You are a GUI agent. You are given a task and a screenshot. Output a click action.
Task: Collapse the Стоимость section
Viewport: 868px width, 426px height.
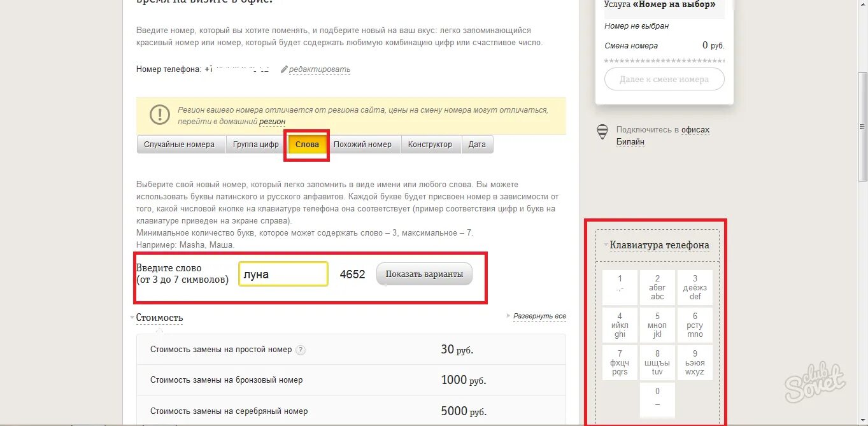[x=159, y=318]
